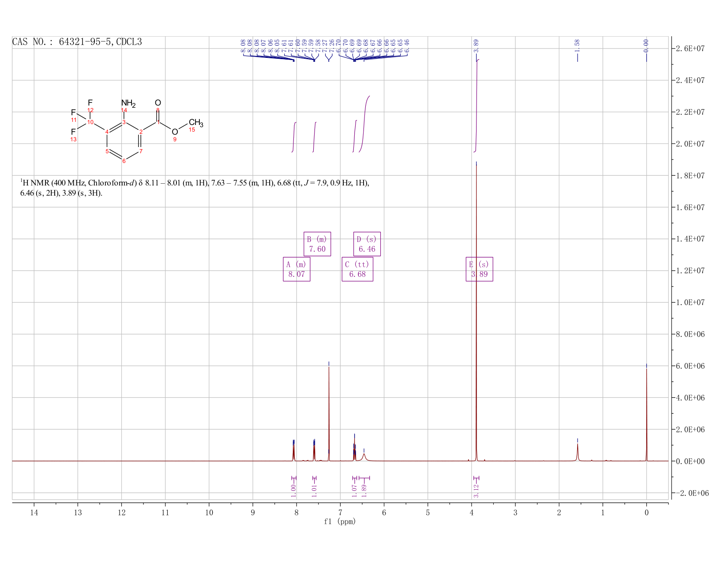728x563 pixels.
Task: Click ring atom number 5 in structure
Action: (107, 151)
